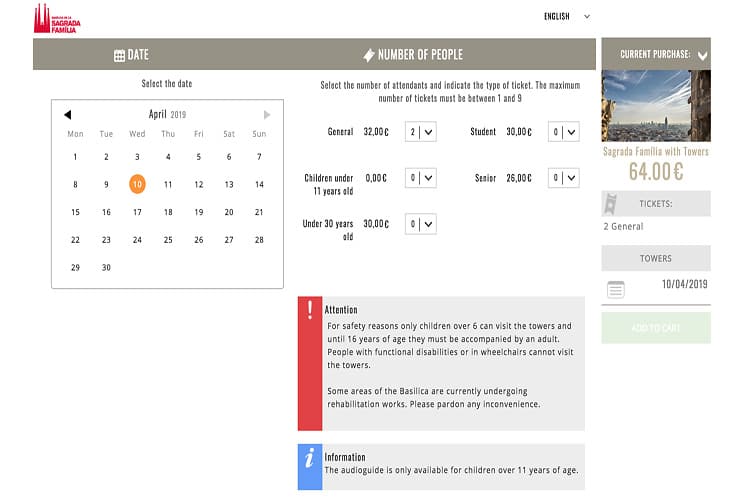Click the ticket icon in TICKETS header
The image size is (750, 500).
(x=610, y=204)
